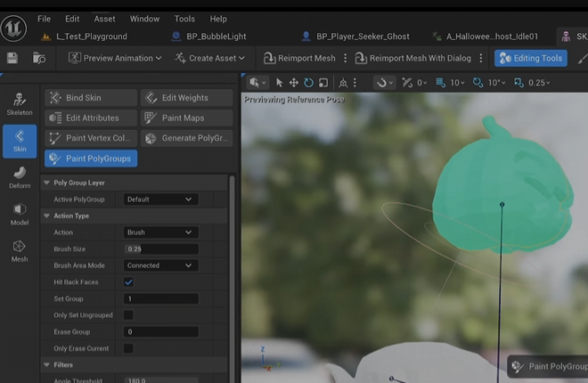Click the Paint Vertex Col... tool button
Image resolution: width=588 pixels, height=383 pixels.
click(x=91, y=138)
